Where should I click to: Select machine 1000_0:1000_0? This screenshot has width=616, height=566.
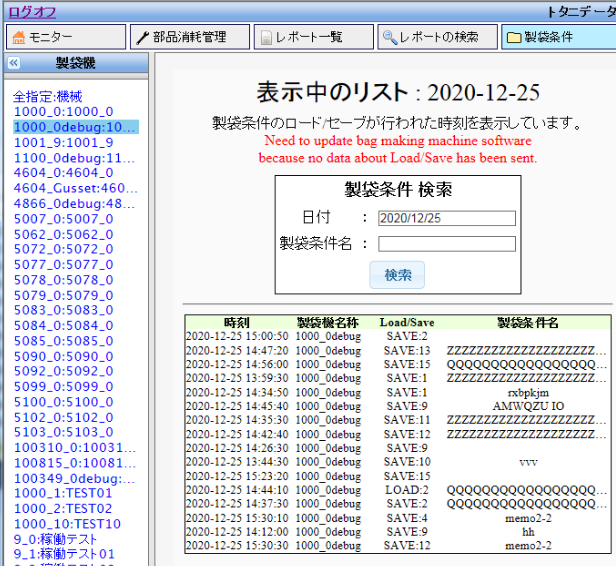[63, 112]
